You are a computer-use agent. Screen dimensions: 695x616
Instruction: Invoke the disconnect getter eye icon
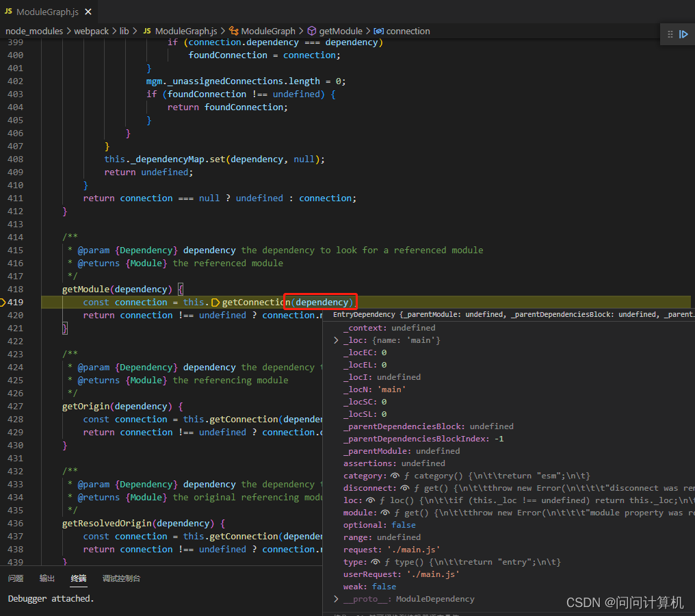tap(405, 488)
